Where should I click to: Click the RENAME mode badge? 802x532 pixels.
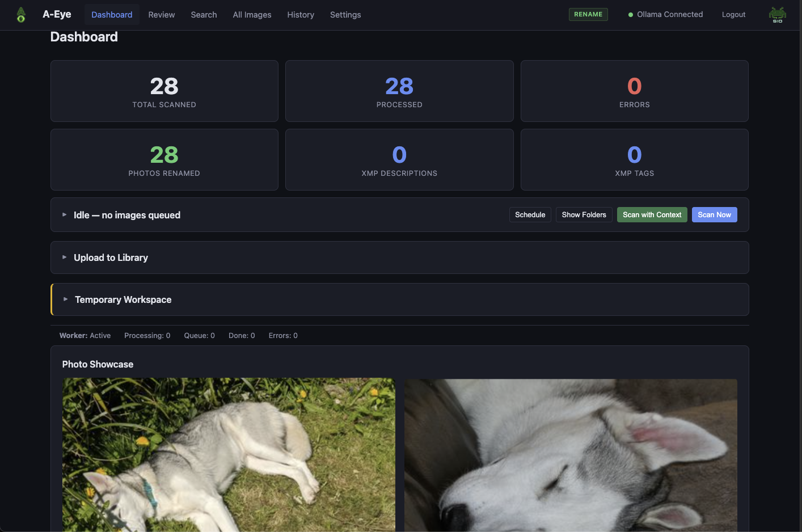pyautogui.click(x=588, y=14)
